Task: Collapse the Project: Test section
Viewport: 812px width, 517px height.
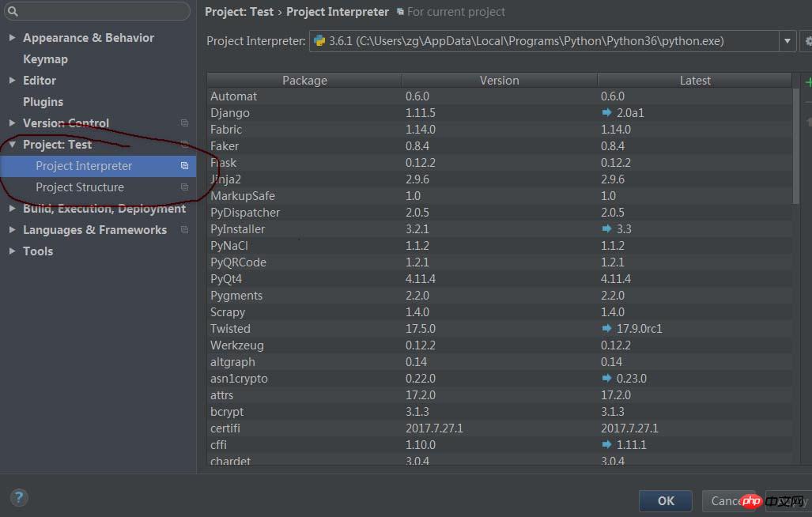Action: pyautogui.click(x=13, y=145)
